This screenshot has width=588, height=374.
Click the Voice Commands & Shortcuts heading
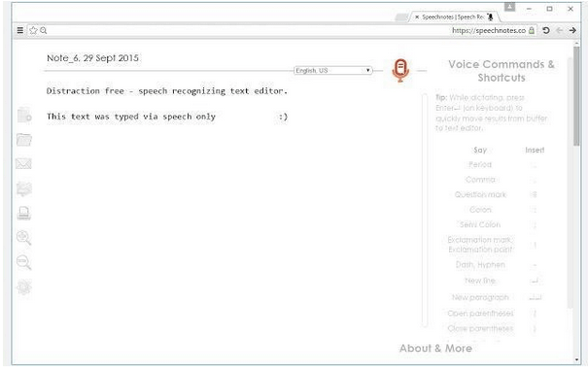pyautogui.click(x=502, y=71)
